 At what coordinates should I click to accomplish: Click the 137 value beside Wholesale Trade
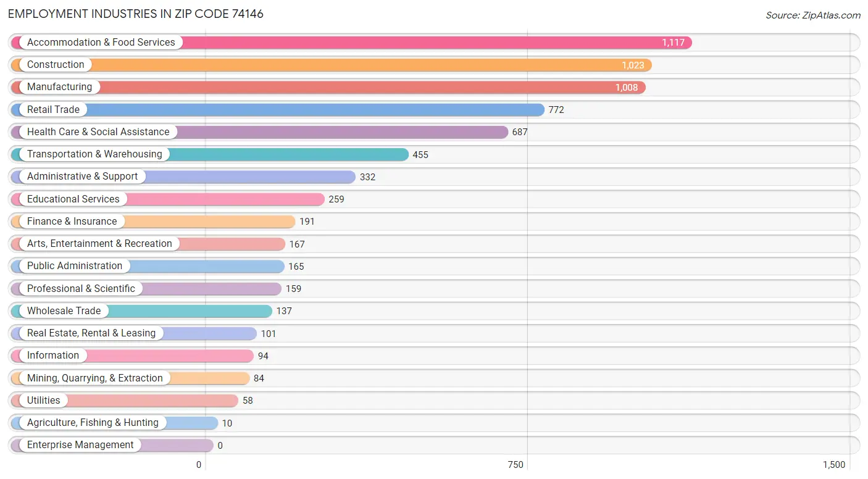coord(284,311)
